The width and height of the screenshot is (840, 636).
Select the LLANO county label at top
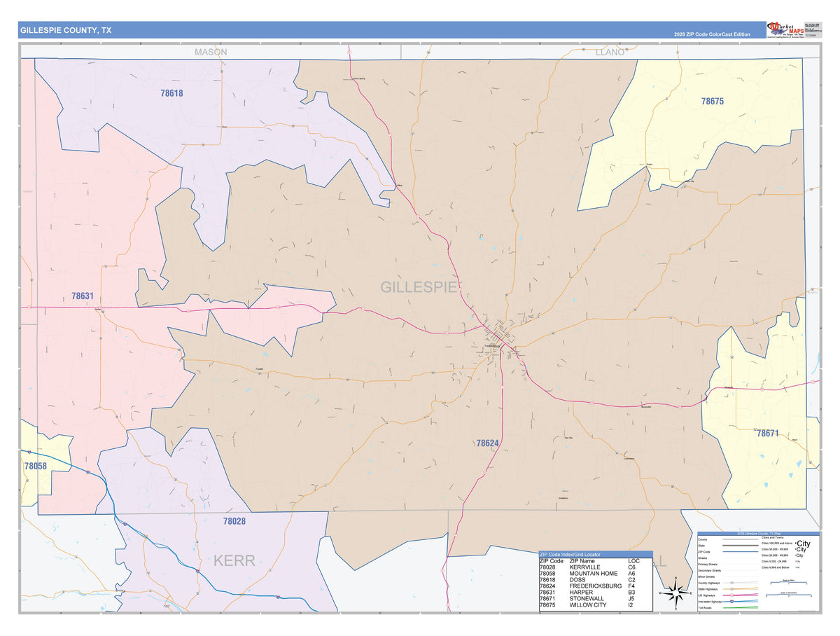point(609,52)
